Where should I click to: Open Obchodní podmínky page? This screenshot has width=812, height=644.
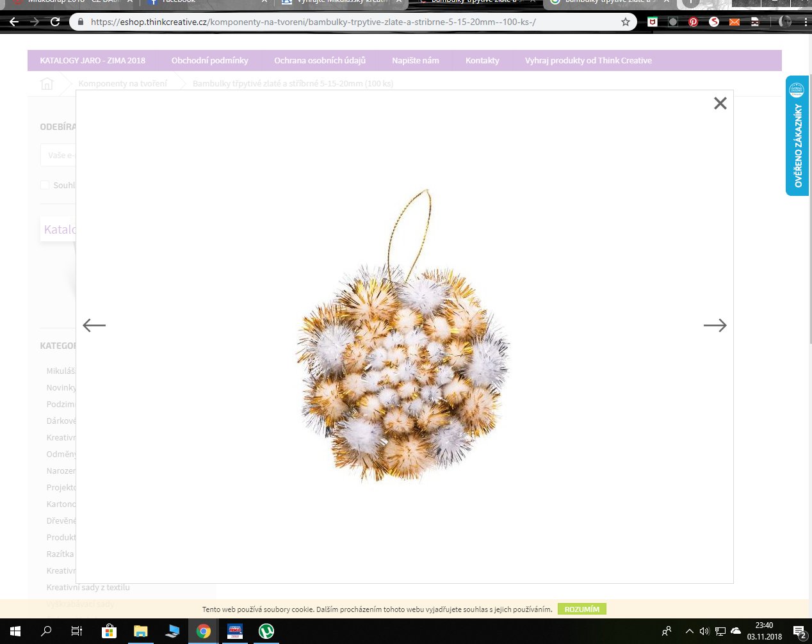(209, 61)
